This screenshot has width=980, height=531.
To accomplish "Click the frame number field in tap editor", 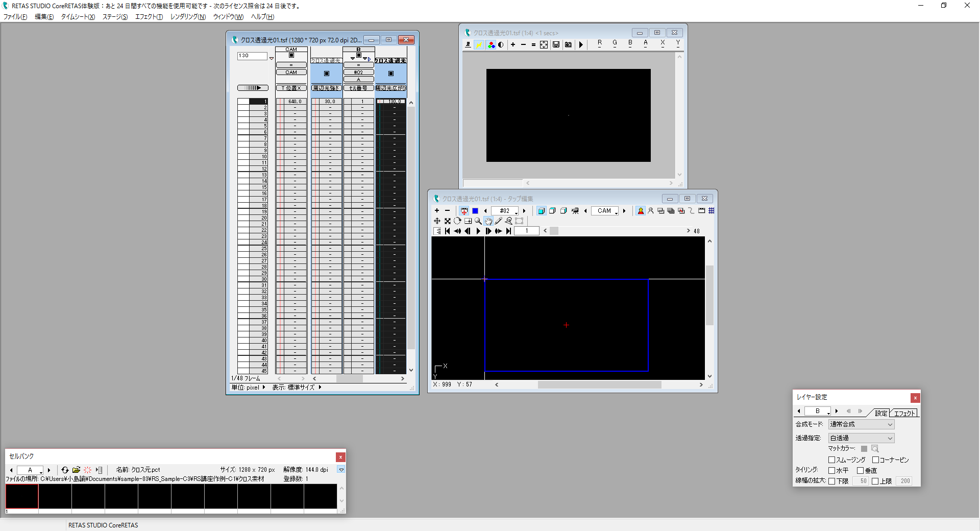I will pyautogui.click(x=527, y=231).
